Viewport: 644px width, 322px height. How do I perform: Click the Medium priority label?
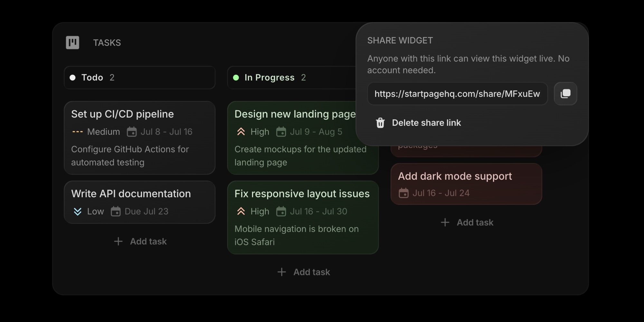[103, 132]
